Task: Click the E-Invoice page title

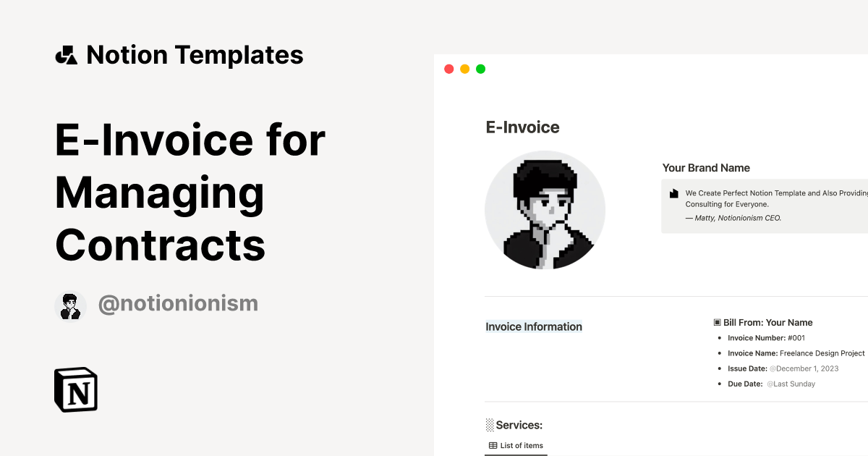Action: pos(522,127)
